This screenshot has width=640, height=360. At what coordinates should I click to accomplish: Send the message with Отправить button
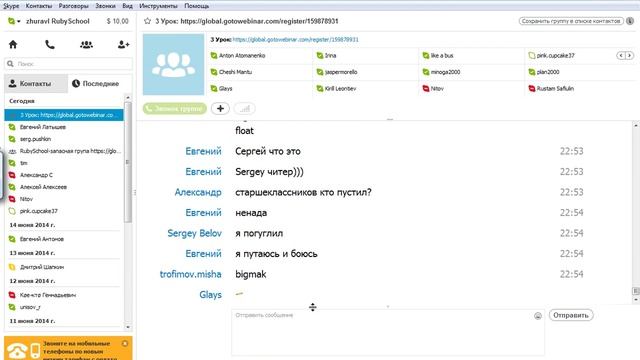[571, 315]
